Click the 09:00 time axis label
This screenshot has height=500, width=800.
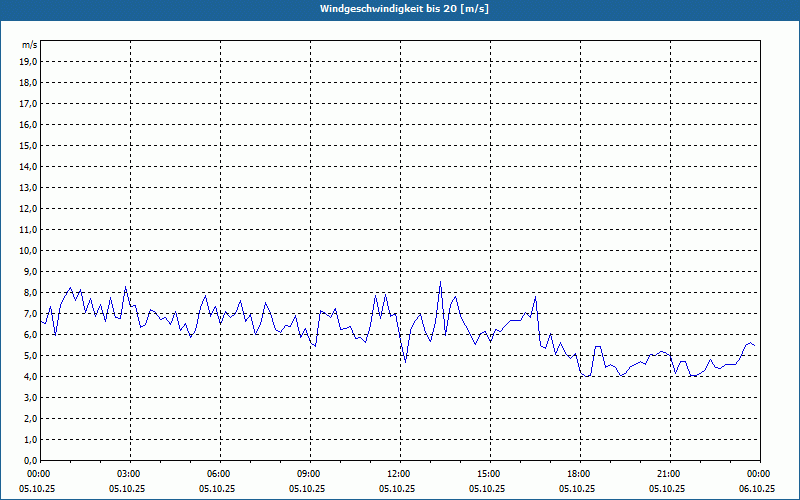point(309,474)
